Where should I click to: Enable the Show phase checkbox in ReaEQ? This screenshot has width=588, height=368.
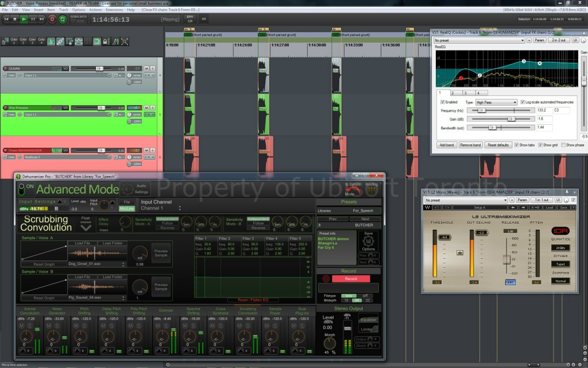(x=564, y=144)
